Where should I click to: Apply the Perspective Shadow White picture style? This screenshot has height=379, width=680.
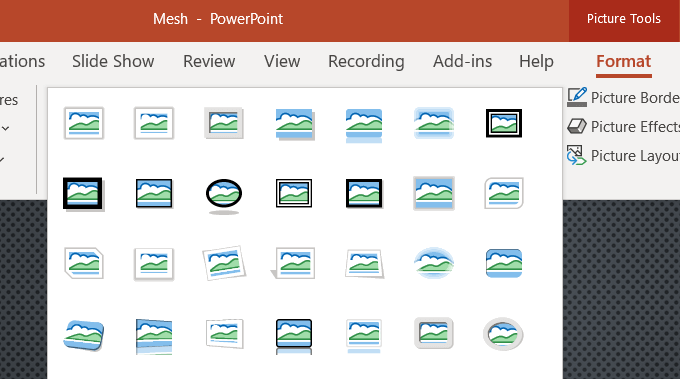pyautogui.click(x=293, y=263)
